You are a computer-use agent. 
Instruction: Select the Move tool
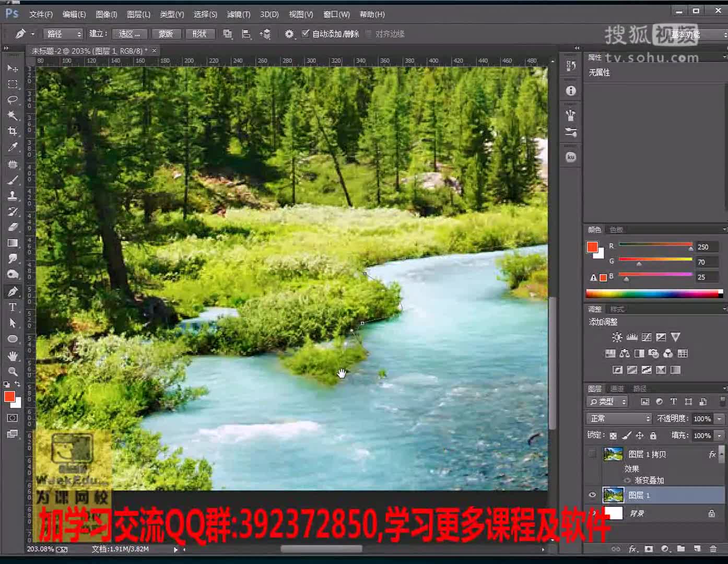(13, 68)
